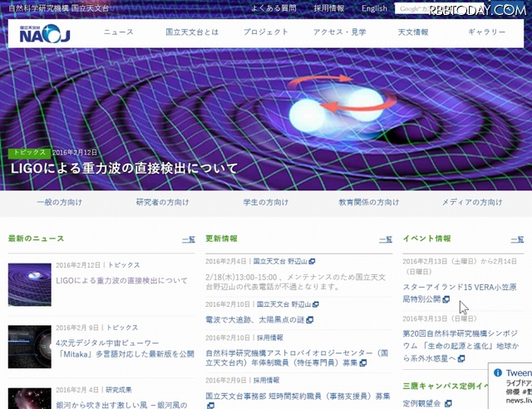The height and width of the screenshot is (409, 532).
Task: Open 国立天文台 野辺山 link dated 2月4日
Action: (280, 261)
